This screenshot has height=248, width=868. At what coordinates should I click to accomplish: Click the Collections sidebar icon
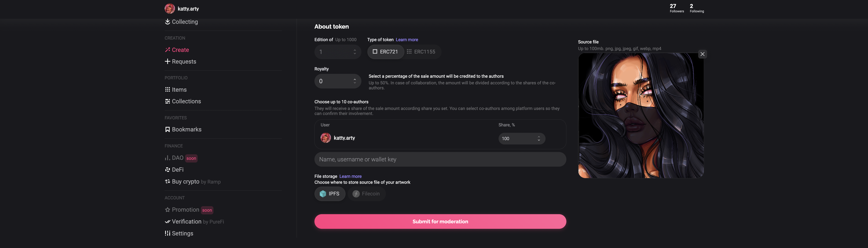point(167,101)
